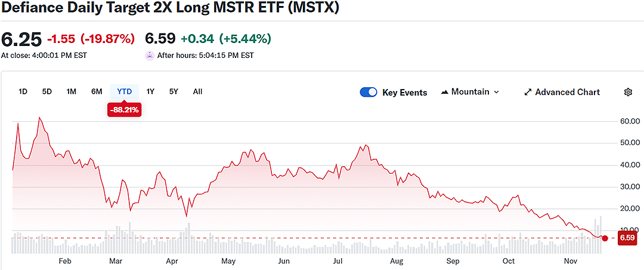Select the 6M time range
This screenshot has height=270, width=644.
[97, 92]
